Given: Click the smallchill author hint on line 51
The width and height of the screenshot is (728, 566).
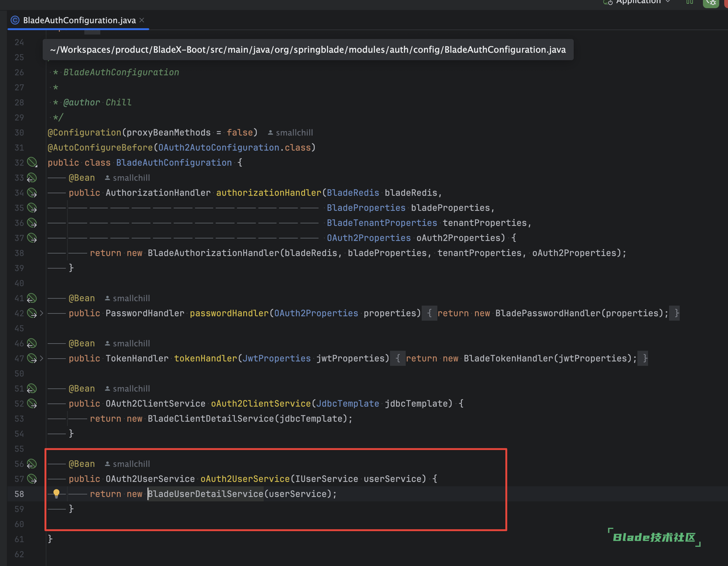Looking at the screenshot, I should (127, 389).
